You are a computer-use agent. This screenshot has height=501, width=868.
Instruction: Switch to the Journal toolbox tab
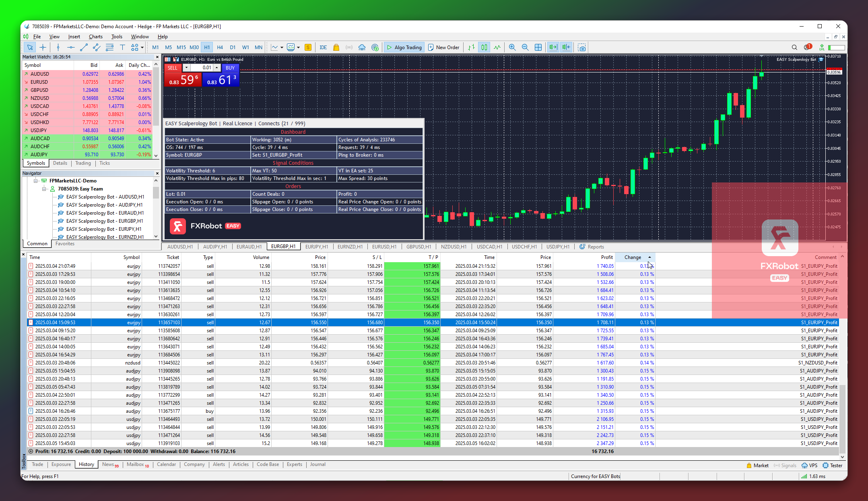coord(318,464)
